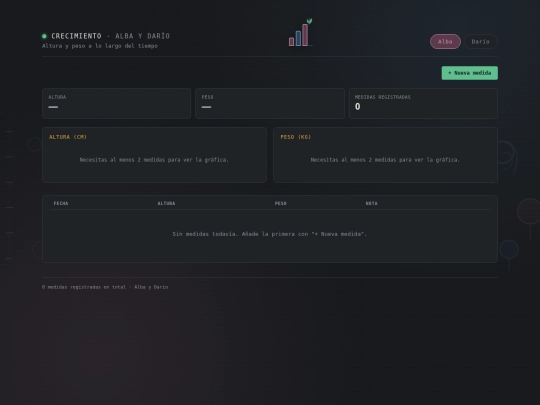This screenshot has height=405, width=540.
Task: Click the Altura column header in table
Action: [166, 204]
